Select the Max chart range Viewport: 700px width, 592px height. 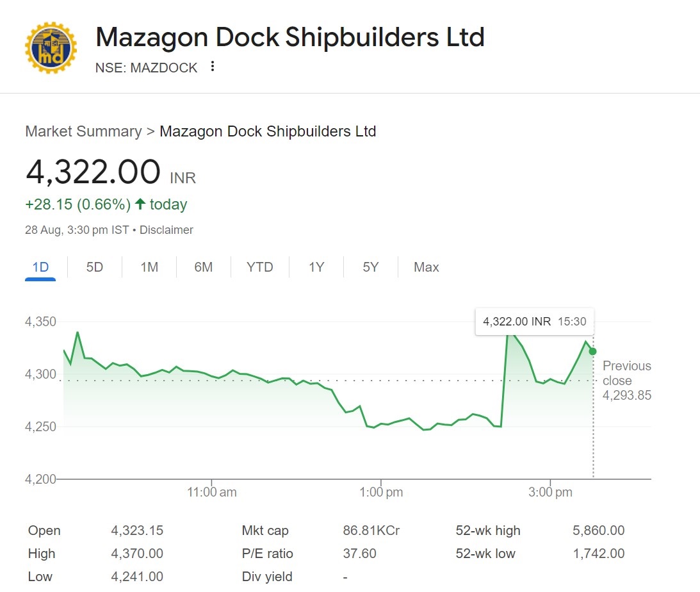[x=425, y=267]
